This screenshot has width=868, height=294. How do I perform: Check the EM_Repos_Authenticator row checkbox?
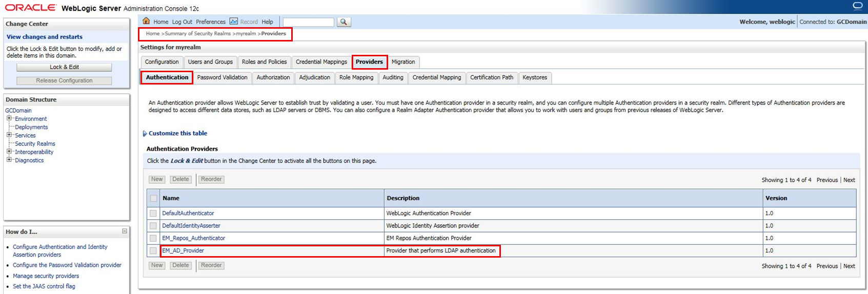pos(153,238)
